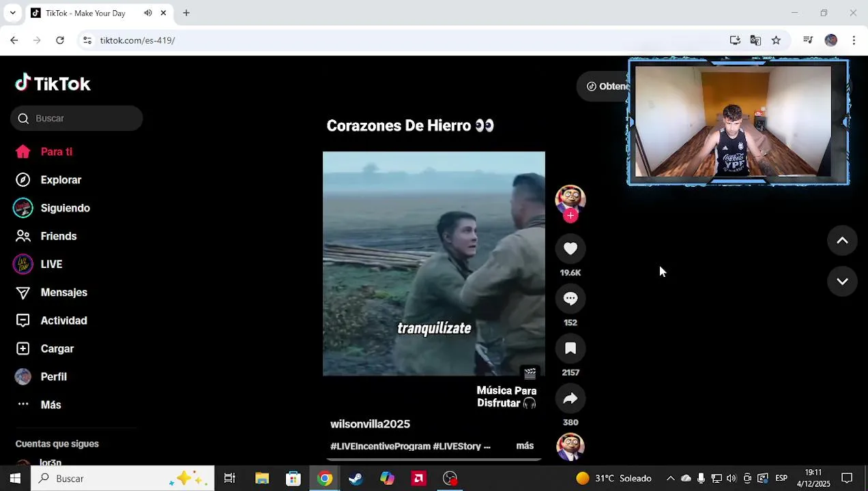Go back in browser

pyautogui.click(x=14, y=40)
